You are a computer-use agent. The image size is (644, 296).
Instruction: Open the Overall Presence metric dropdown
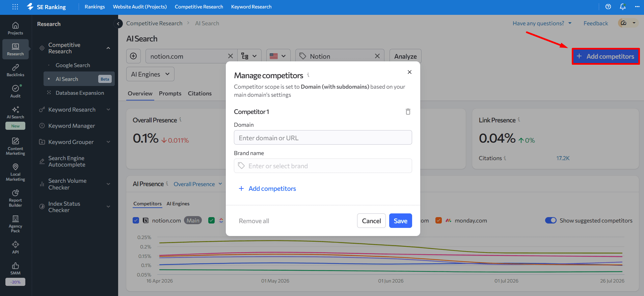click(x=198, y=184)
